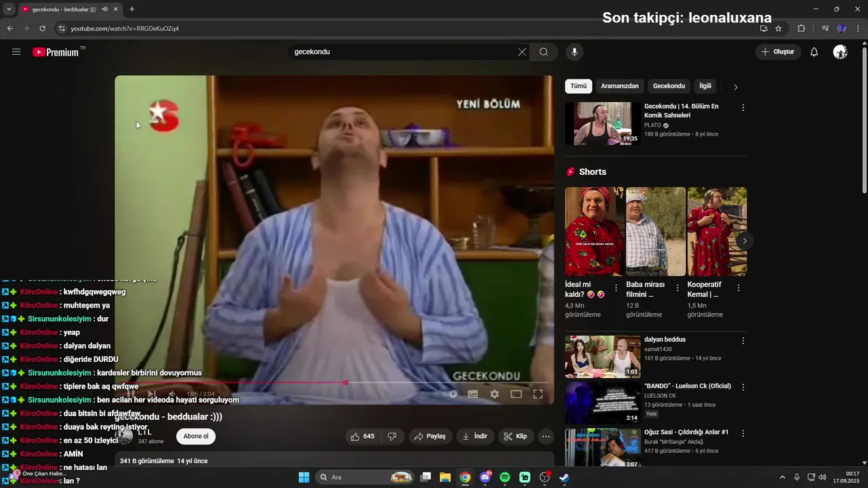The image size is (868, 488).
Task: Select the Tümü filter chip
Action: tap(578, 86)
